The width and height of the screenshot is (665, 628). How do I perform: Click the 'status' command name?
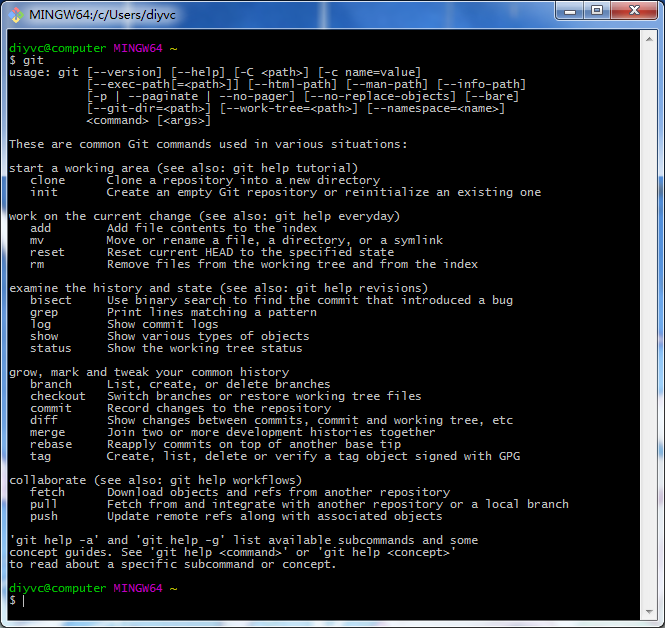(50, 348)
